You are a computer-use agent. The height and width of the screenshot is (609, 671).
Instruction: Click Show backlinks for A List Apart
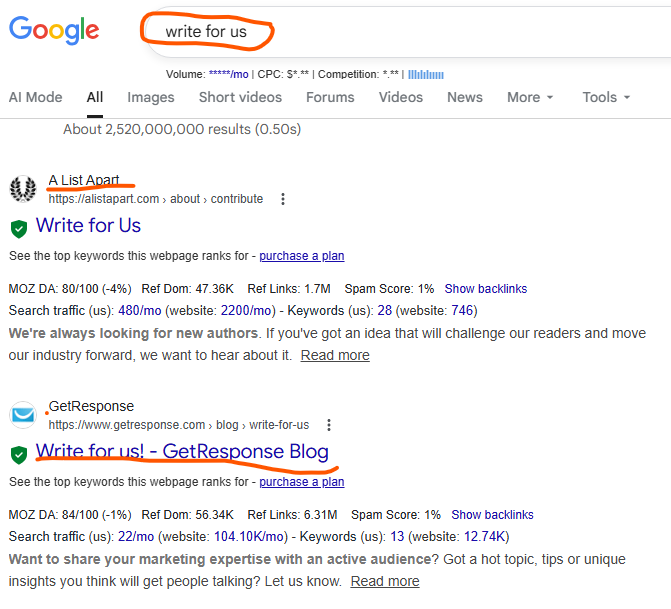click(x=485, y=289)
